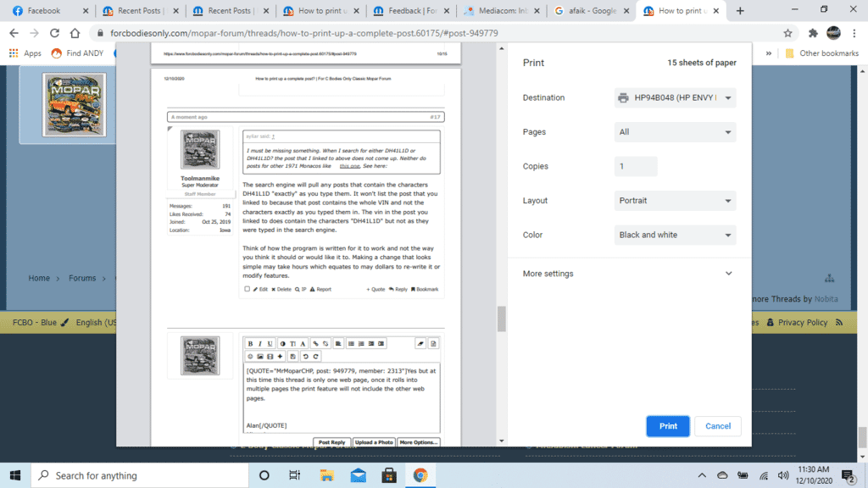Bookmark this page with the star icon

coord(787,33)
